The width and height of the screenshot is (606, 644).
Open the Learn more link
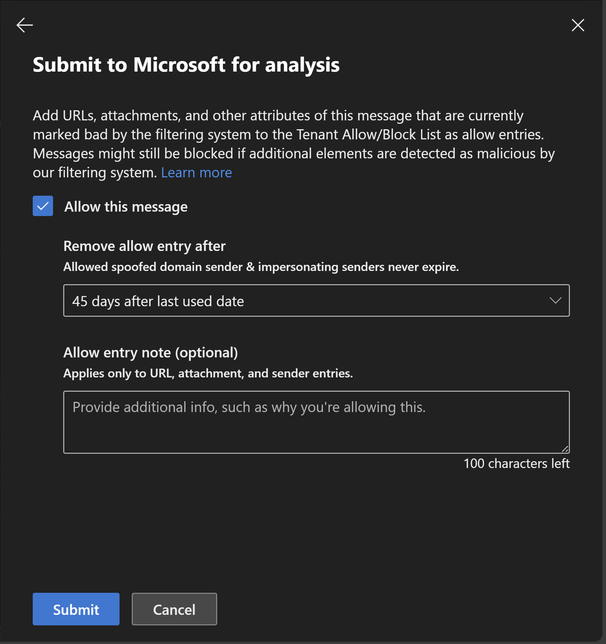[196, 173]
